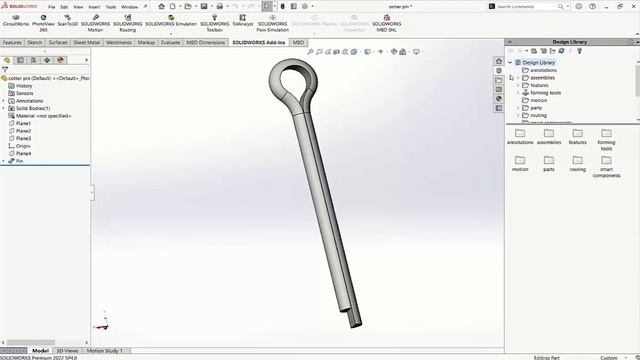
Task: Expand the assemblies folder node
Action: click(518, 78)
